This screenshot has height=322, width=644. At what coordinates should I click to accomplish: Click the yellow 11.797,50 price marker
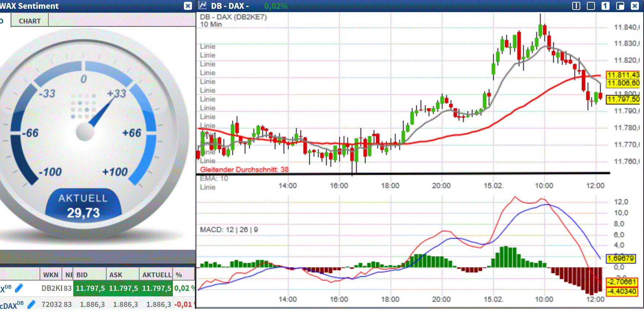[x=623, y=99]
